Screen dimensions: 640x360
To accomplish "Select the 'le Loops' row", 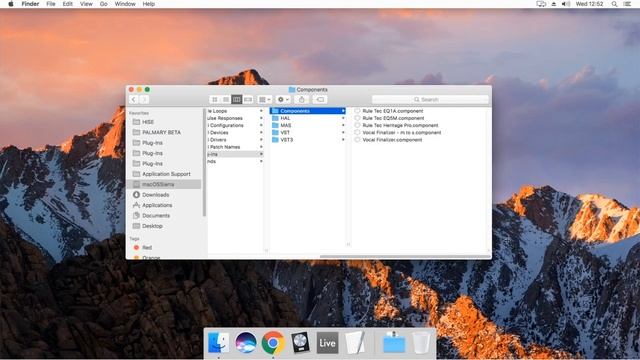I will click(236, 111).
